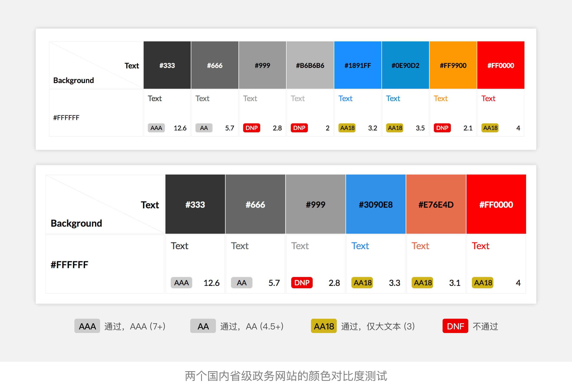
Task: Click the orange sample Text in top table
Action: point(440,98)
